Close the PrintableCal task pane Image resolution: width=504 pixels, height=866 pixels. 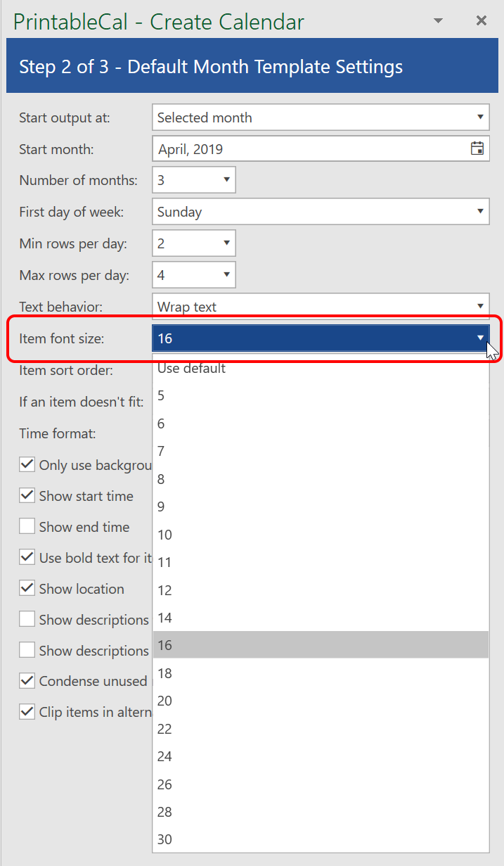pyautogui.click(x=482, y=21)
